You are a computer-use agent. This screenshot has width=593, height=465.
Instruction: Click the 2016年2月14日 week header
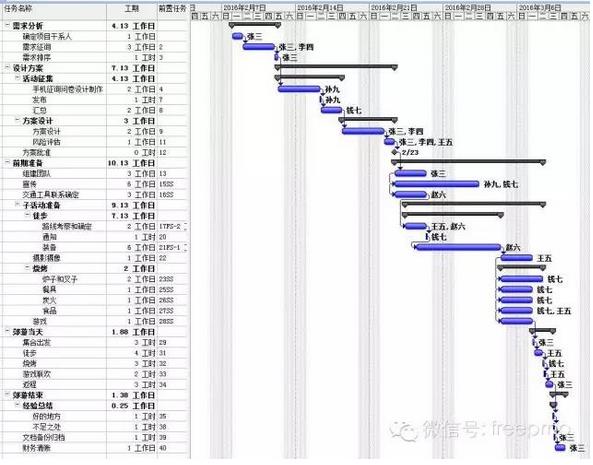click(x=320, y=8)
